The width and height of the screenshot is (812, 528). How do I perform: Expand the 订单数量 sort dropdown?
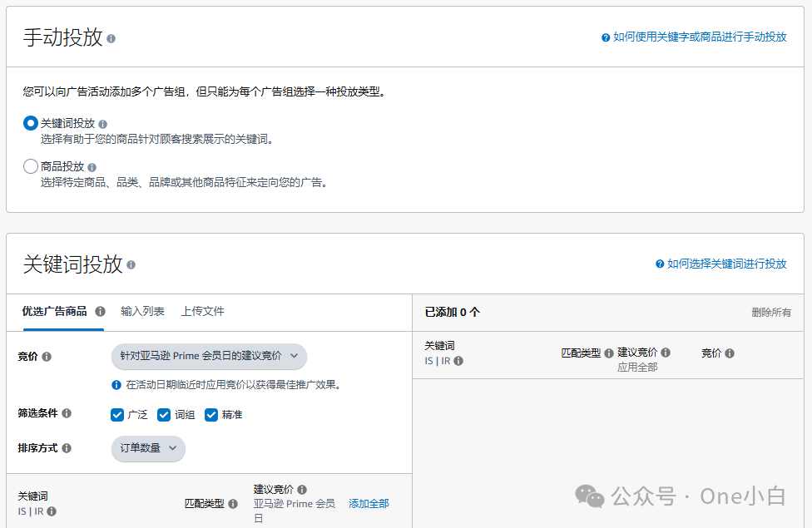[148, 448]
